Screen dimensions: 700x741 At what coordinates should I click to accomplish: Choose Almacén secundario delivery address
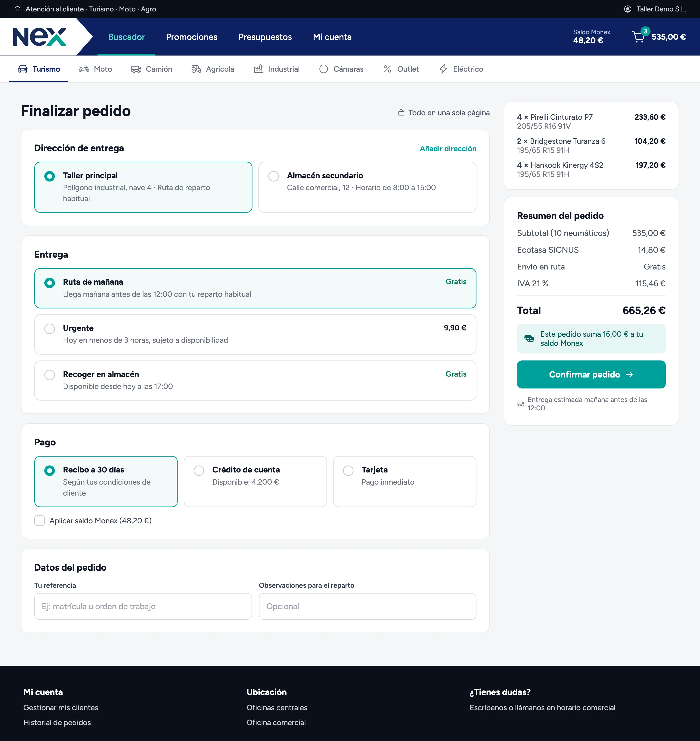(367, 187)
